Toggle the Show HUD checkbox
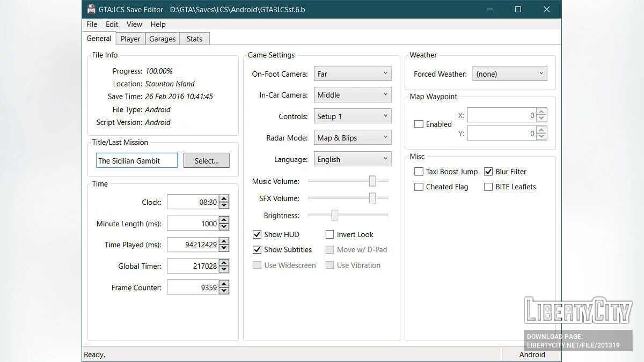Image resolution: width=644 pixels, height=362 pixels. (x=257, y=234)
